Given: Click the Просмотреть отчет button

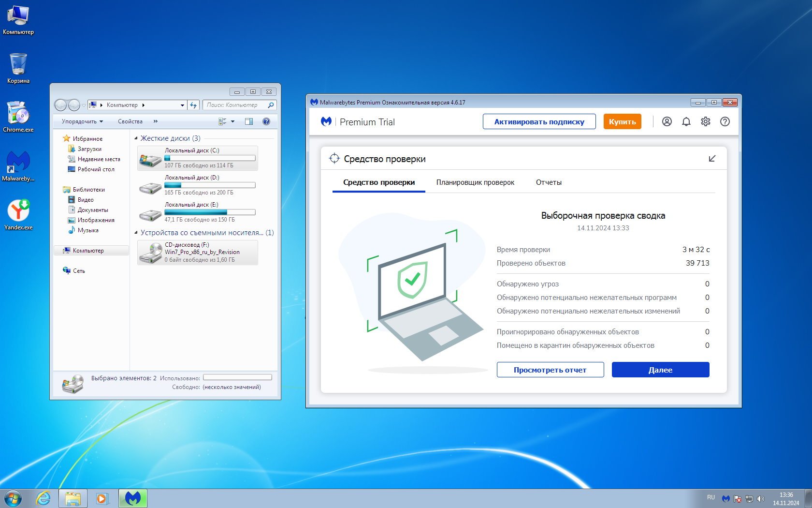Looking at the screenshot, I should point(550,370).
